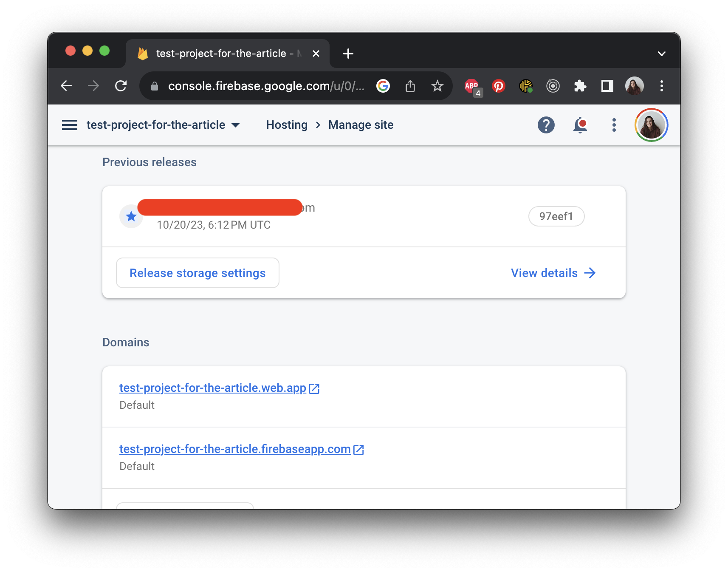
Task: Open Firebase help
Action: [x=546, y=125]
